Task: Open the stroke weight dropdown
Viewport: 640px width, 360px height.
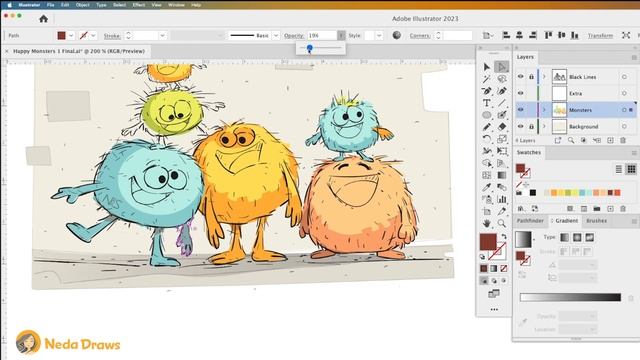Action: (162, 36)
